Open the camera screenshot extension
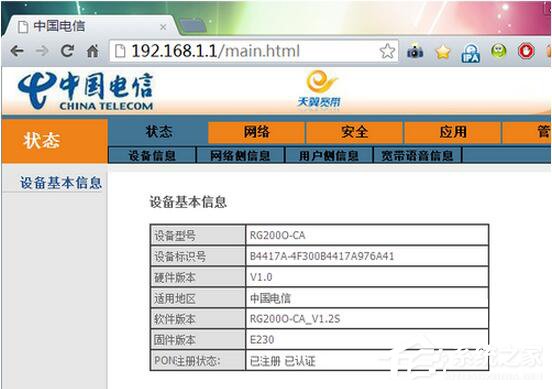Viewport: 552px width, 389px height. (x=415, y=52)
